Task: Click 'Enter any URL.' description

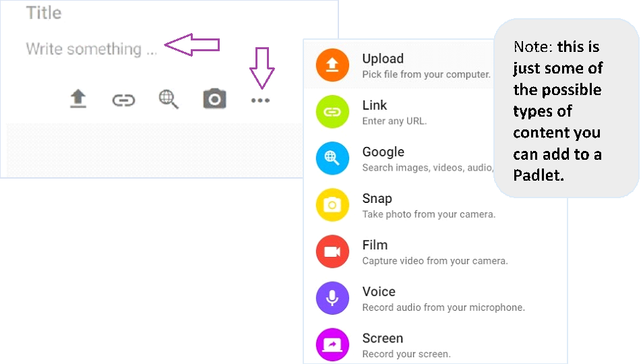Action: [x=394, y=121]
